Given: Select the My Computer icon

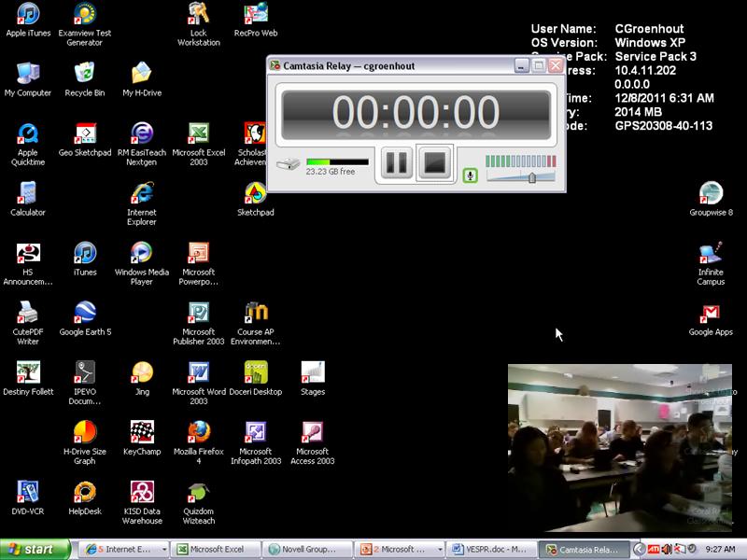Looking at the screenshot, I should click(x=28, y=79).
